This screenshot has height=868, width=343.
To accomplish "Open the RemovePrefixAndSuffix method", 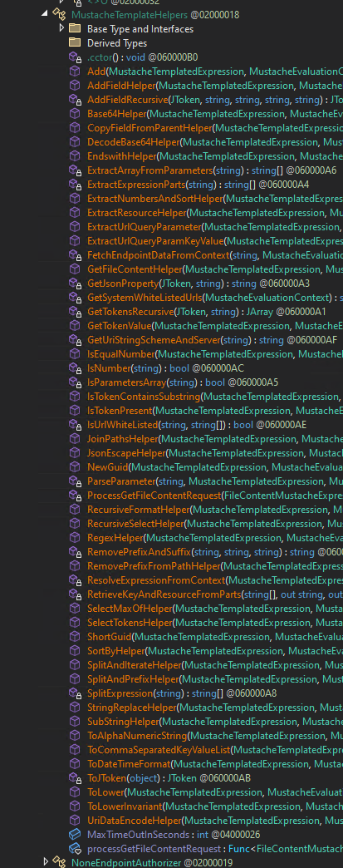I will coord(139,552).
